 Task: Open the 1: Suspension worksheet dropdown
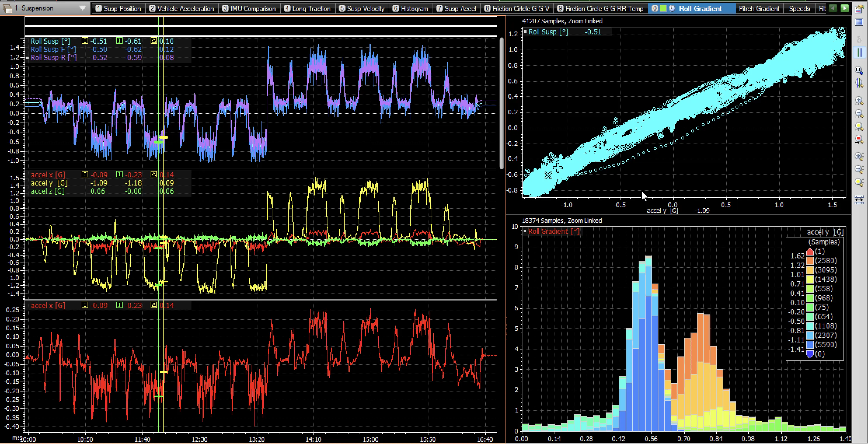(83, 8)
